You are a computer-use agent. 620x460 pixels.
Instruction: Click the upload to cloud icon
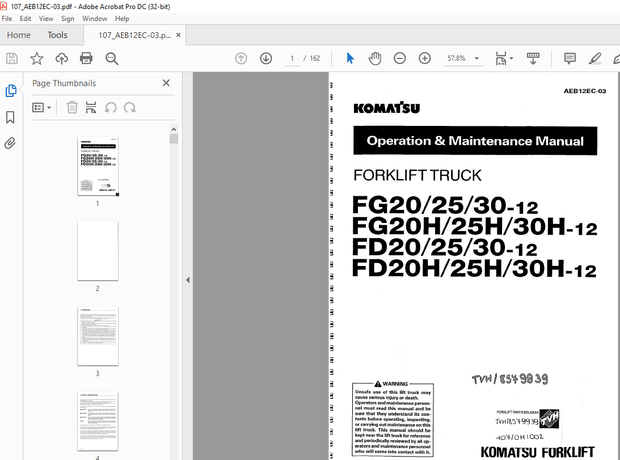coord(61,59)
